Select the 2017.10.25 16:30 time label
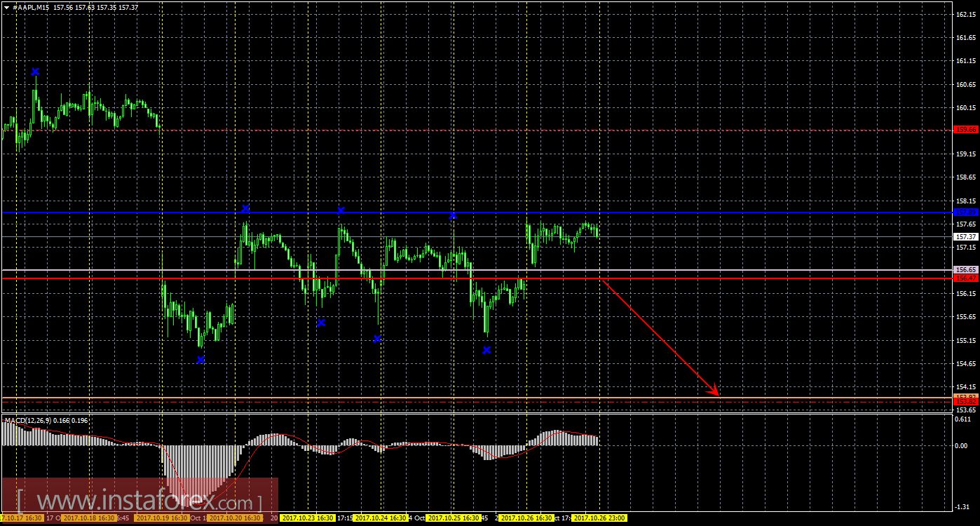 (454, 518)
